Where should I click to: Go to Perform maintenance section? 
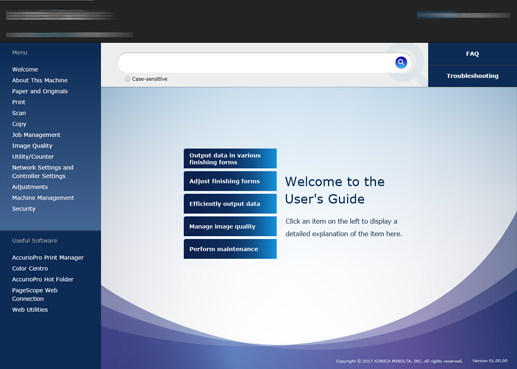[230, 249]
